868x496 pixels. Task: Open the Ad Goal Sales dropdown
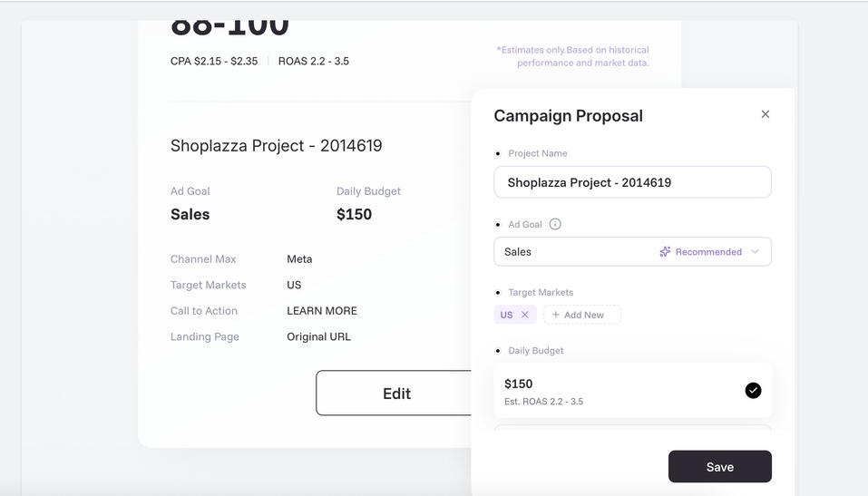pos(580,252)
